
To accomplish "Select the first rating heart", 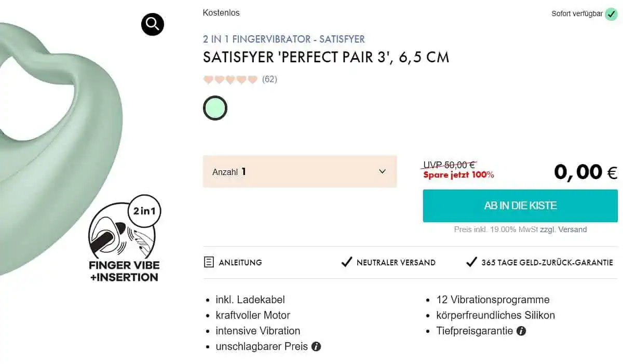I will click(208, 79).
